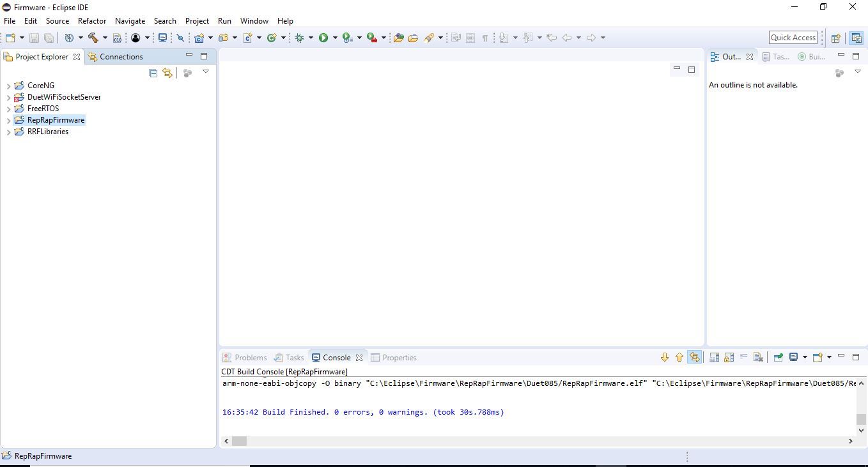Viewport: 868px width, 467px height.
Task: Click the Open Console new-view icon
Action: click(818, 357)
